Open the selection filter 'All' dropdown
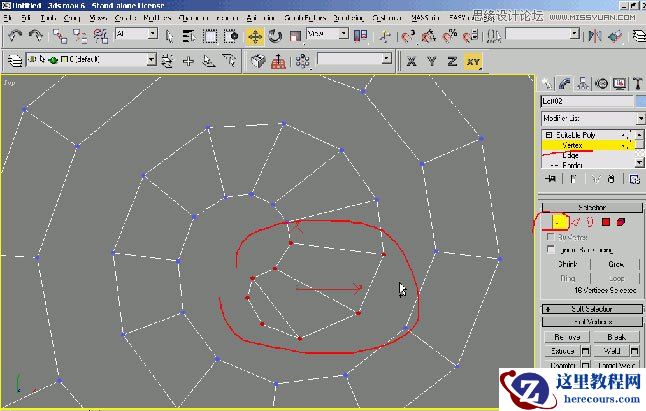 click(x=153, y=33)
